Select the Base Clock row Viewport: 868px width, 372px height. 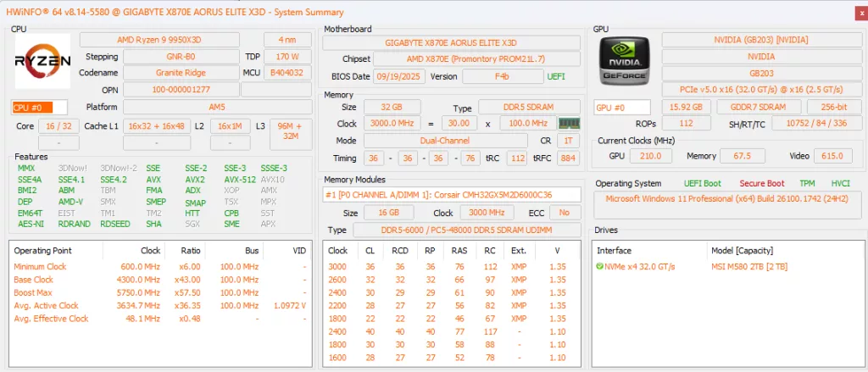[160, 280]
